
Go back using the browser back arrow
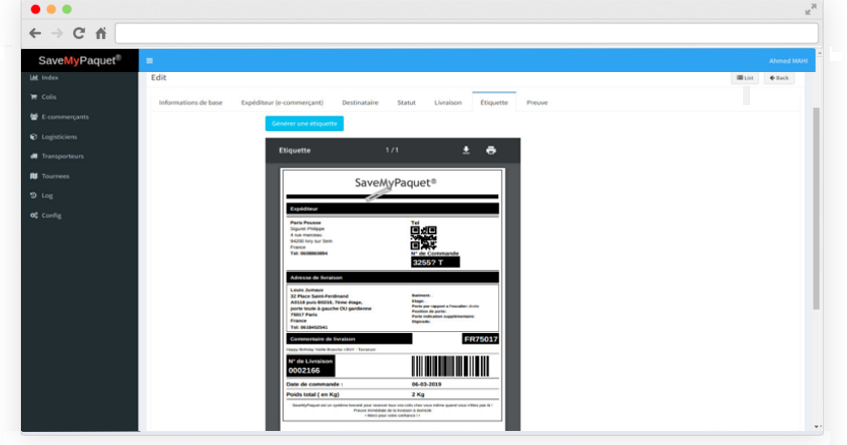(35, 33)
